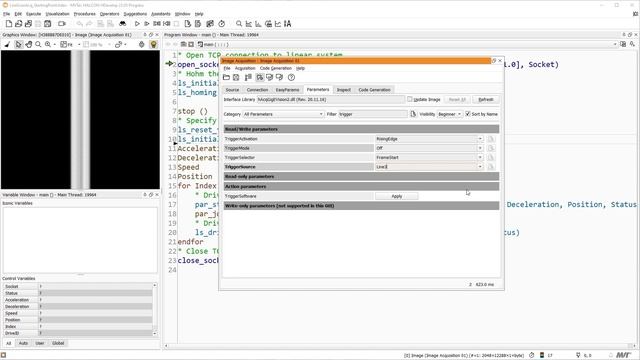This screenshot has height=360, width=640.
Task: Open the Operators menu
Action: coord(109,14)
